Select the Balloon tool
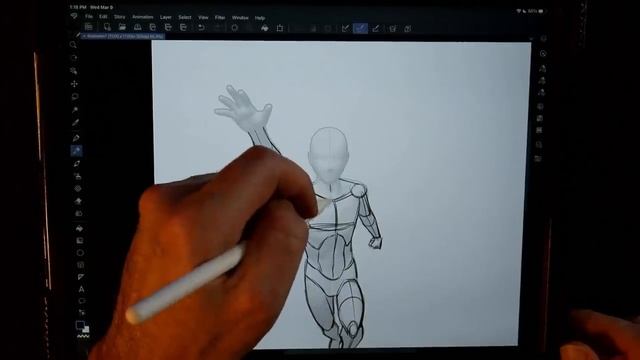 (x=82, y=301)
